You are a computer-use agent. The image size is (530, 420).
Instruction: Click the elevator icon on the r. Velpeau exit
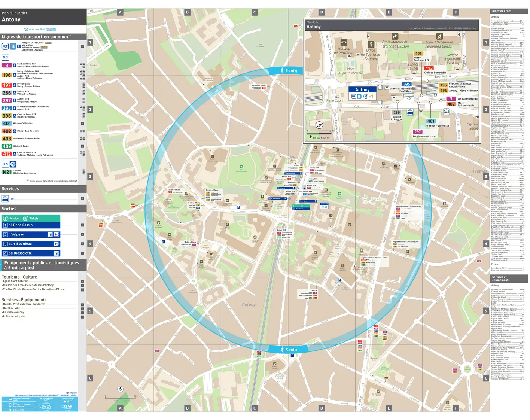[50, 235]
